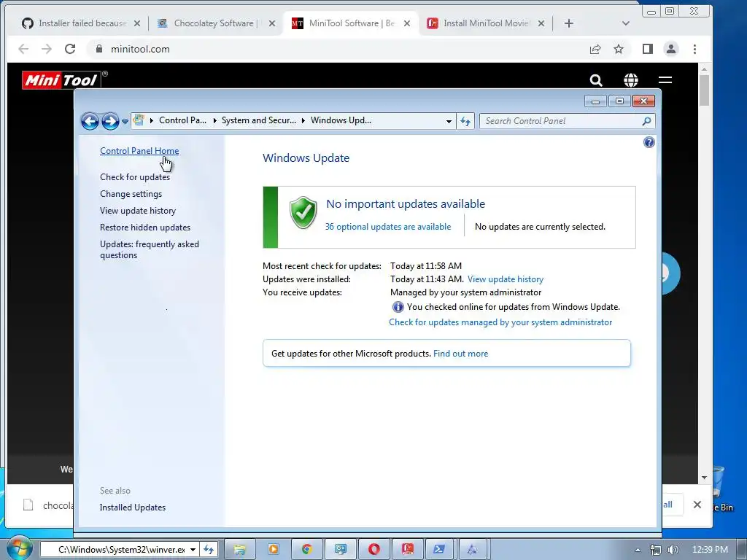Click the padlock site info icon
The image size is (747, 560).
pyautogui.click(x=99, y=49)
